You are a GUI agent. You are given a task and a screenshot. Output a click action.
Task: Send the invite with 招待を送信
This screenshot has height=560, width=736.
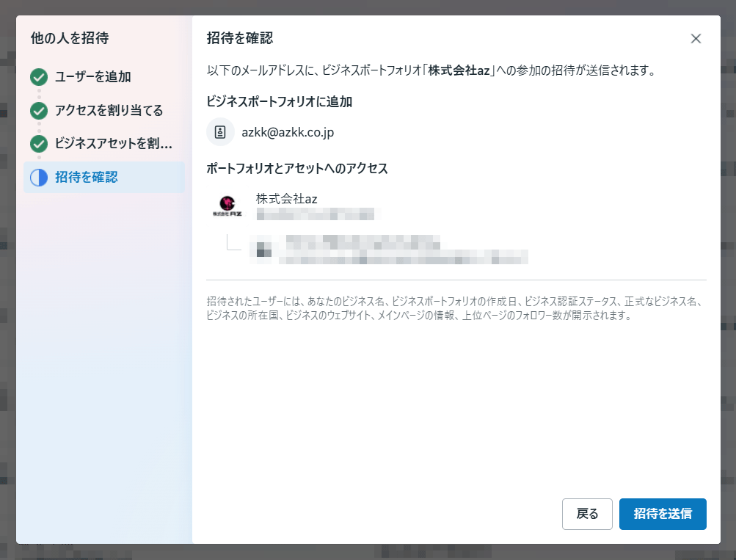pyautogui.click(x=662, y=514)
